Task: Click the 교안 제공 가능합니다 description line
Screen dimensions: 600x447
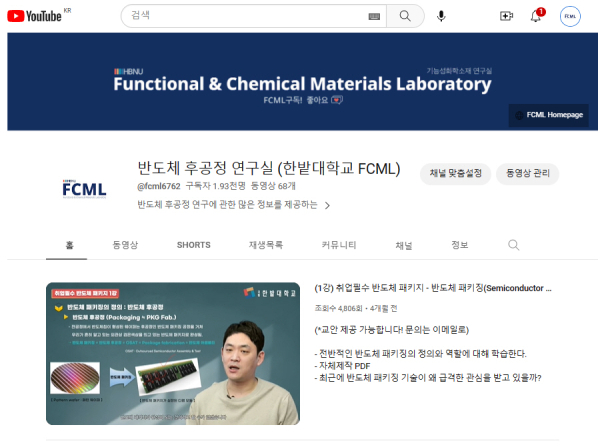Action: pos(391,330)
